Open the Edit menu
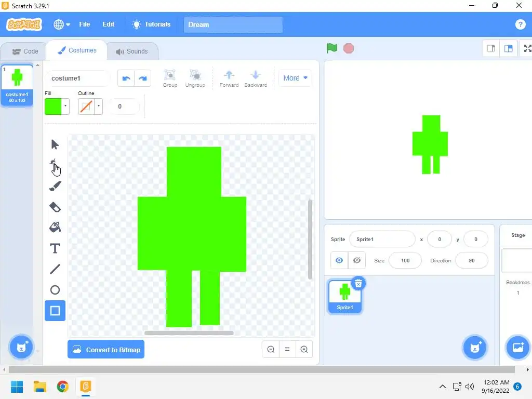The image size is (532, 399). pos(108,24)
